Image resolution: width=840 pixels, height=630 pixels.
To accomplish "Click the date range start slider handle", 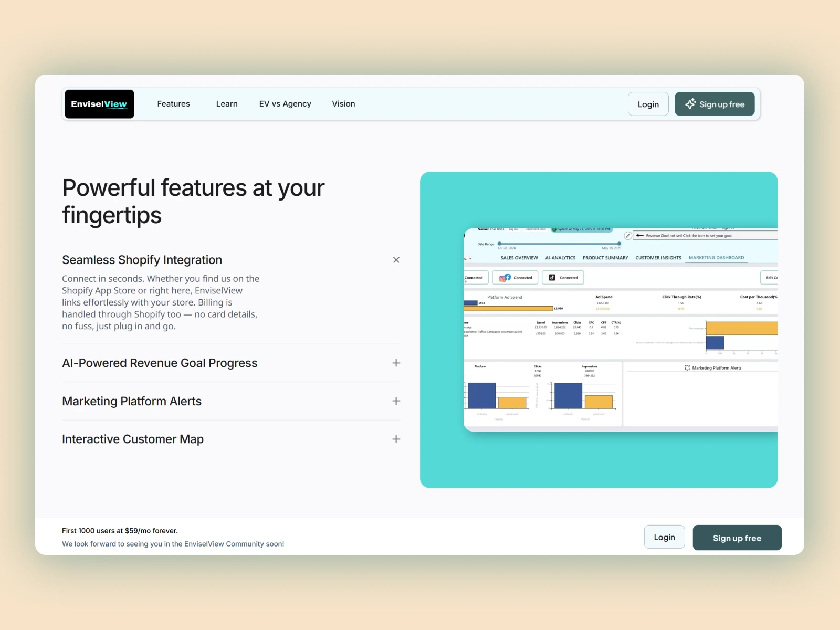I will [499, 244].
